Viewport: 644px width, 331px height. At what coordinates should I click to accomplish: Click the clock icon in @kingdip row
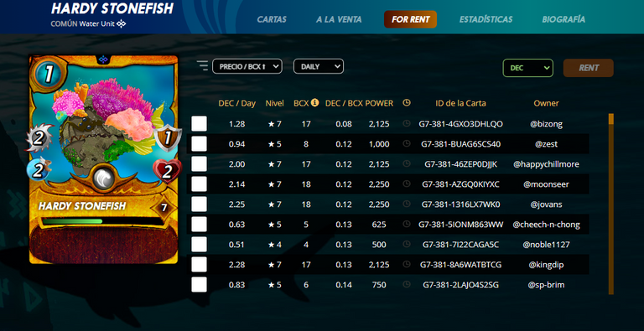pos(406,265)
